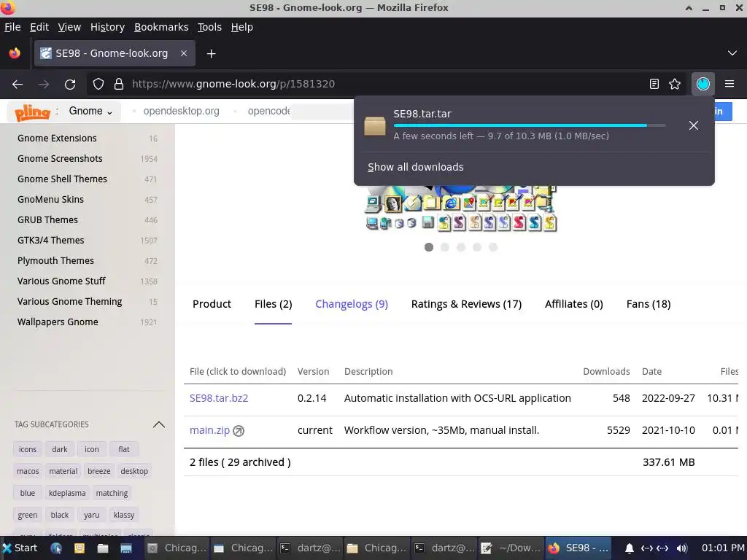Click Show all downloads
This screenshot has width=747, height=560.
pyautogui.click(x=415, y=167)
